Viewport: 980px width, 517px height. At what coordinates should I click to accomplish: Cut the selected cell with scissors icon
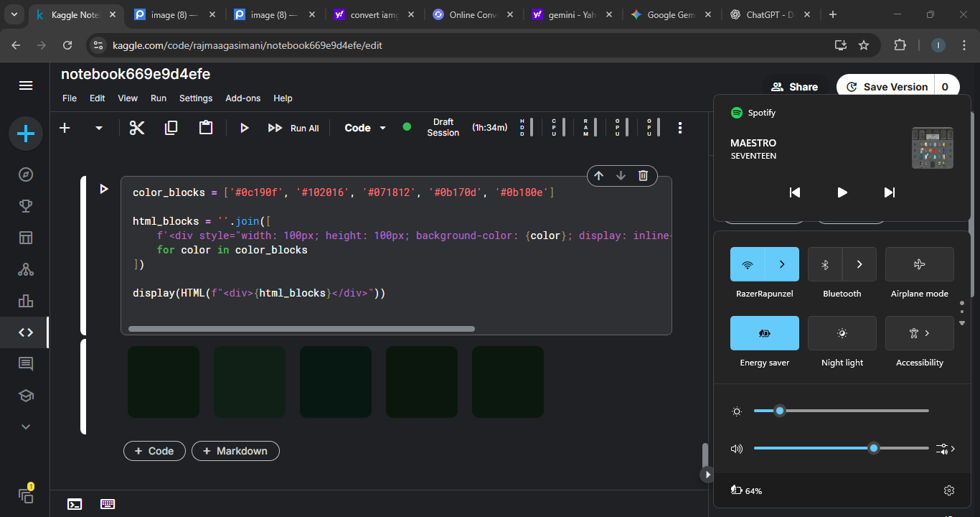(x=137, y=128)
